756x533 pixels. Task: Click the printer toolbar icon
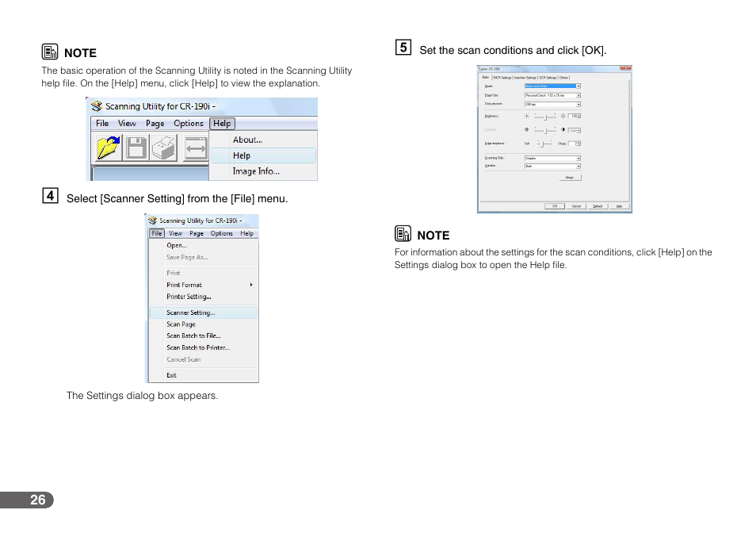tap(164, 148)
